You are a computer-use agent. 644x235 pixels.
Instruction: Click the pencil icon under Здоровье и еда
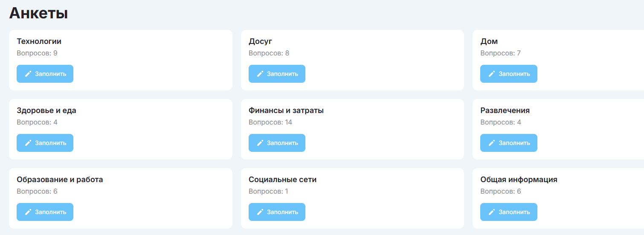point(28,143)
